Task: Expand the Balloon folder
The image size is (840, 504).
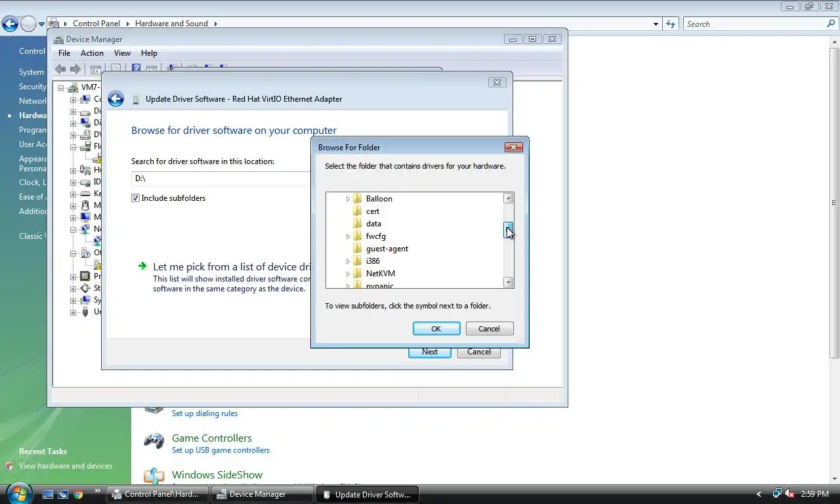Action: click(348, 199)
